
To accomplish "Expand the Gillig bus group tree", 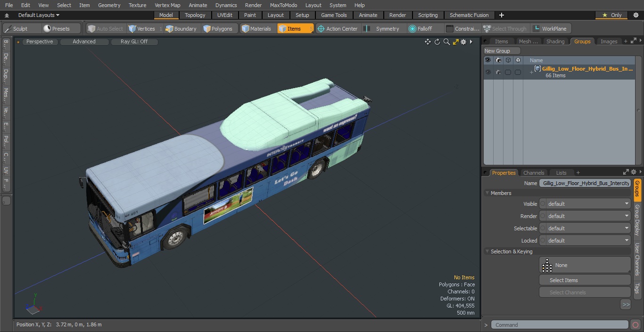I will click(531, 72).
